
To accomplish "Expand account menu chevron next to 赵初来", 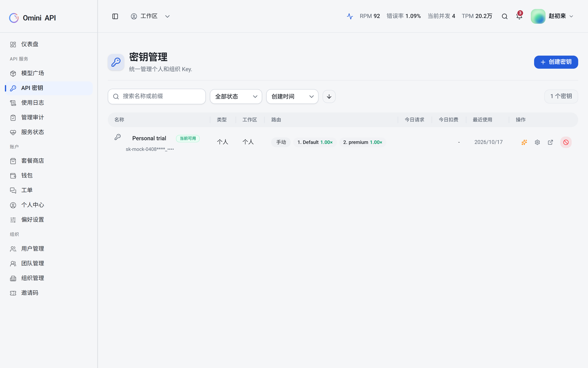I will [x=571, y=16].
